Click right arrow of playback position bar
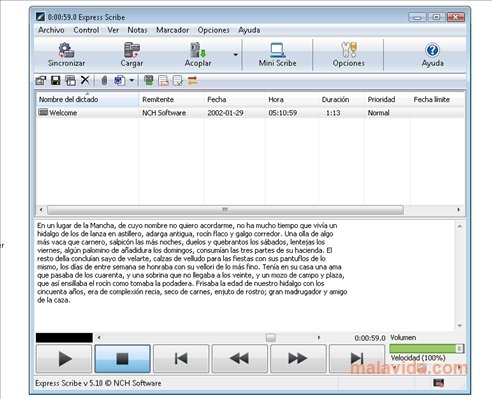 coord(319,337)
